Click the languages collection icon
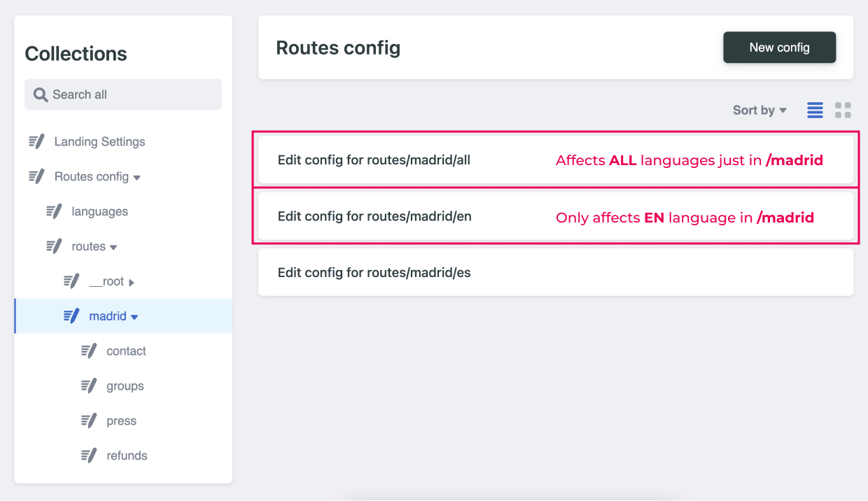This screenshot has width=868, height=501. 54,211
